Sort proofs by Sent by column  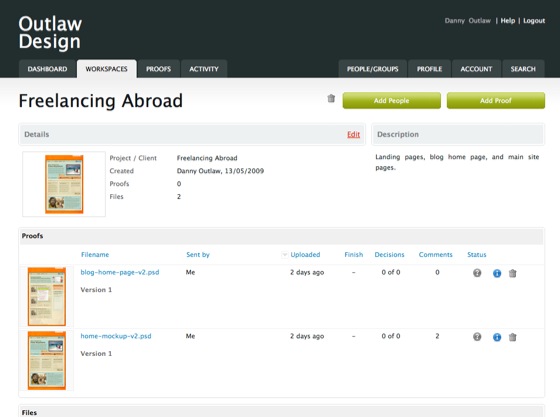pos(198,255)
